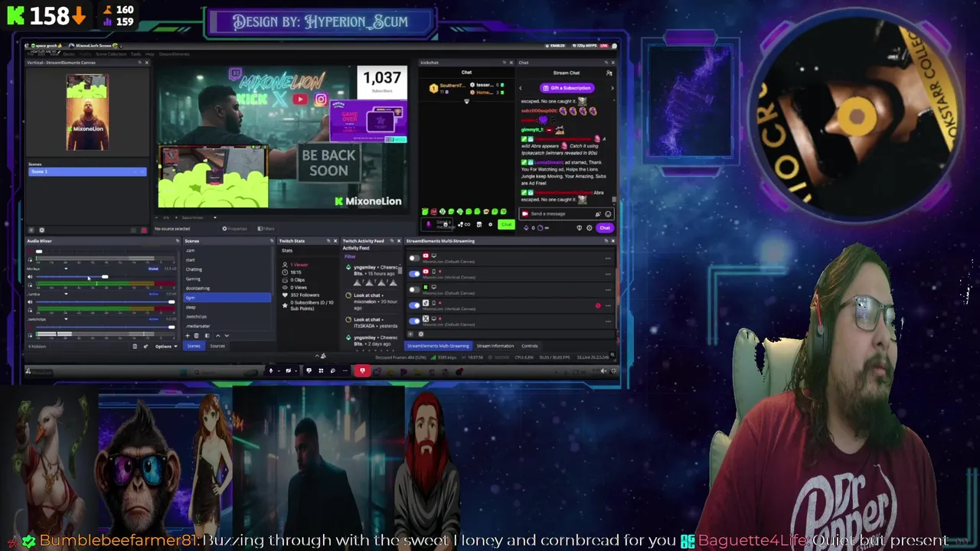The width and height of the screenshot is (980, 551).
Task: Open Audio Mixer advanced properties gear
Action: [x=145, y=347]
